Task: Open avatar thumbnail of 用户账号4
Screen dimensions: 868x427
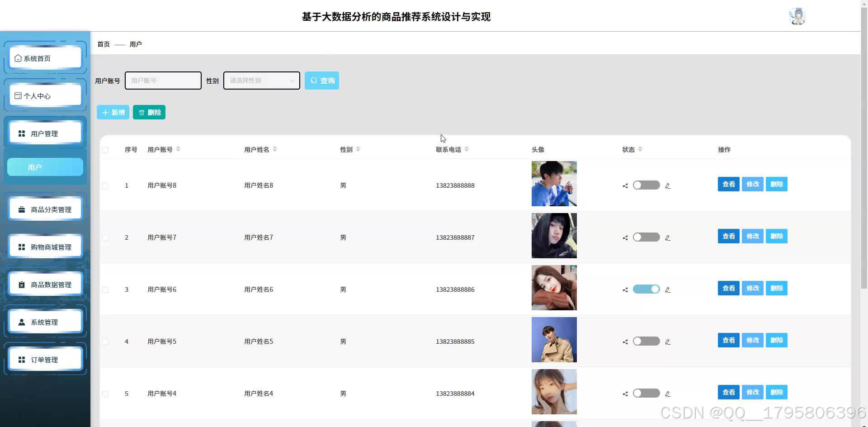Action: tap(554, 392)
